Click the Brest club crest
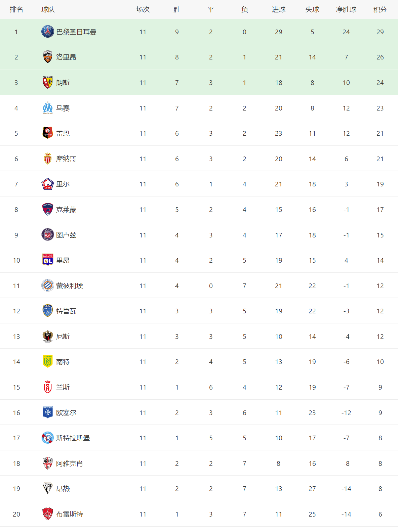This screenshot has height=532, width=398. (x=48, y=514)
